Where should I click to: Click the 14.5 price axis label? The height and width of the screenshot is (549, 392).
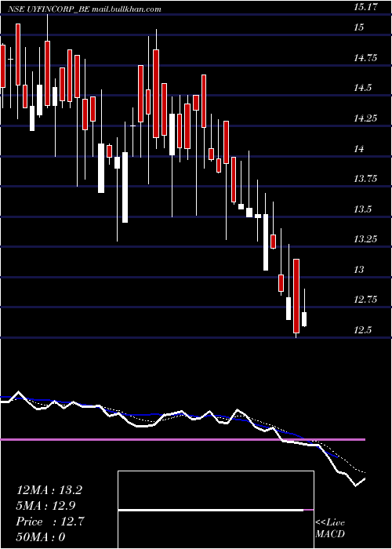[362, 88]
